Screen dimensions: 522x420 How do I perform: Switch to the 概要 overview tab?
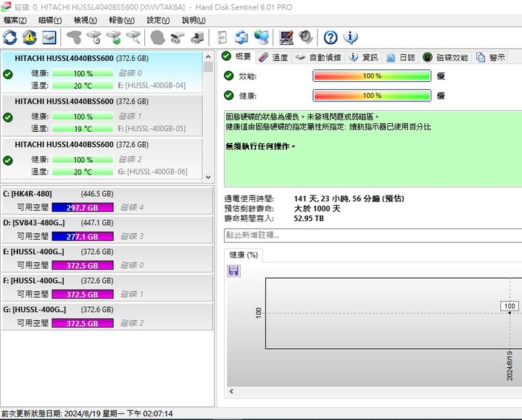coord(236,56)
